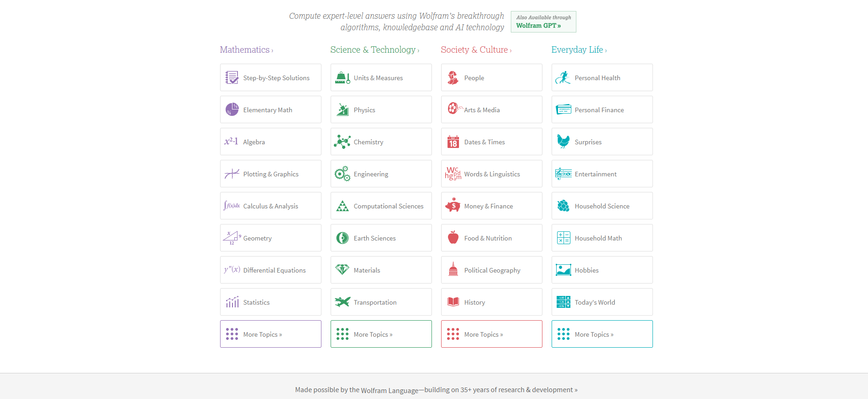
Task: Click the Food & Nutrition apple icon
Action: click(453, 238)
